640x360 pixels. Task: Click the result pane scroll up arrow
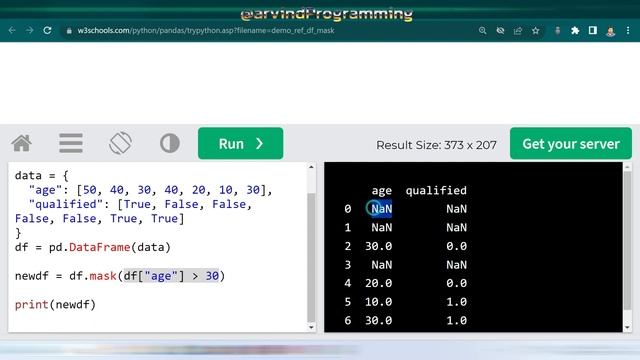tap(627, 167)
